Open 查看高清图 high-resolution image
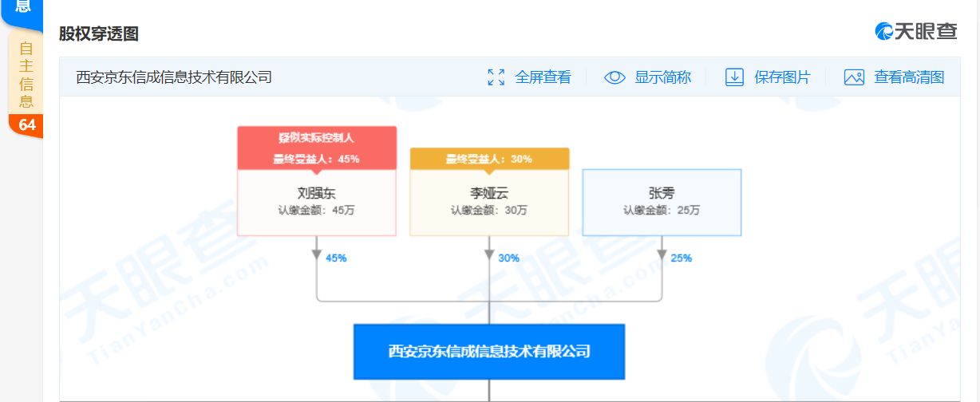The image size is (980, 402). click(x=909, y=77)
